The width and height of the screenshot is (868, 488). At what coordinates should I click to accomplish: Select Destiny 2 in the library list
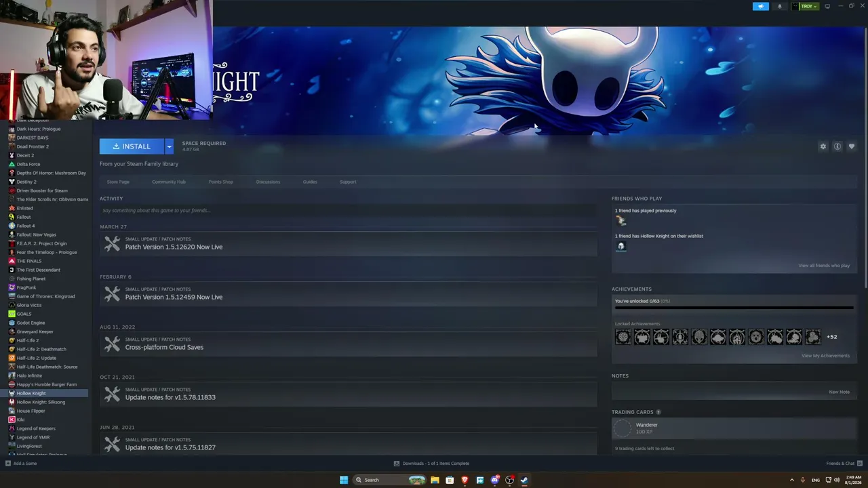(x=26, y=182)
